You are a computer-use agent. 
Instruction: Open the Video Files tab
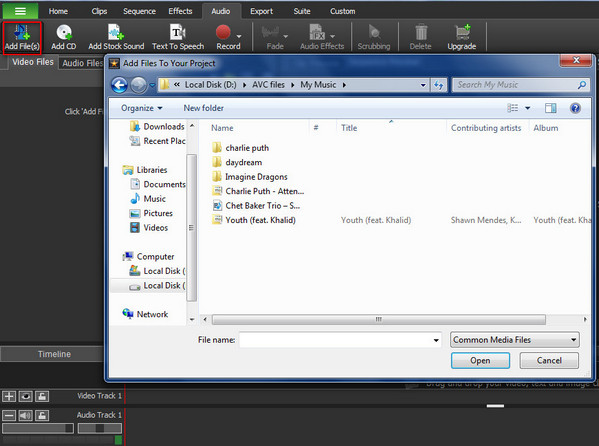pyautogui.click(x=33, y=62)
